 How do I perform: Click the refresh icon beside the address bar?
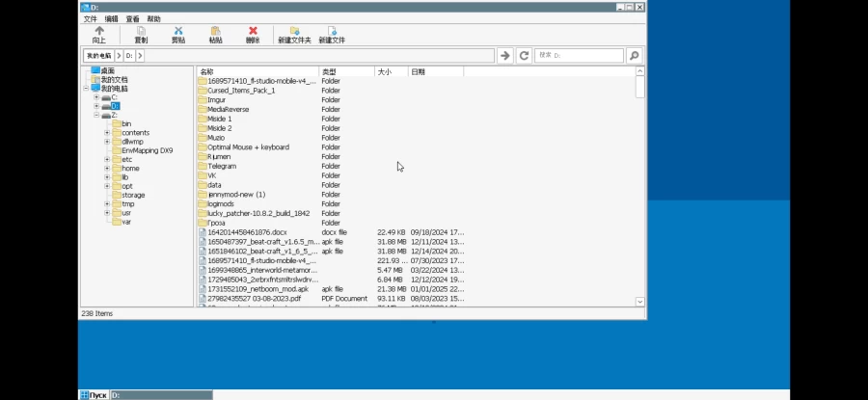tap(524, 56)
